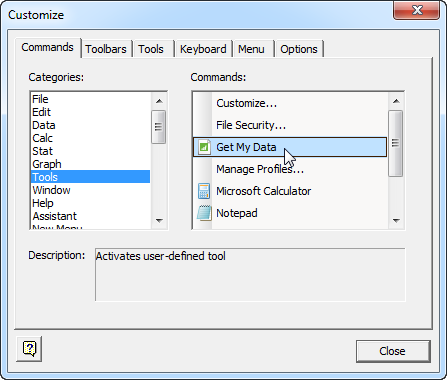Click Categories list scrollbar thumb
Viewport: 447px width, 380px height.
(159, 127)
